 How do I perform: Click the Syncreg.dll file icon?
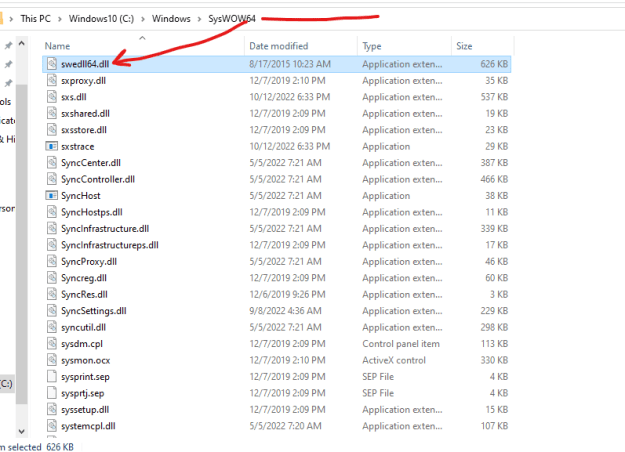point(52,278)
